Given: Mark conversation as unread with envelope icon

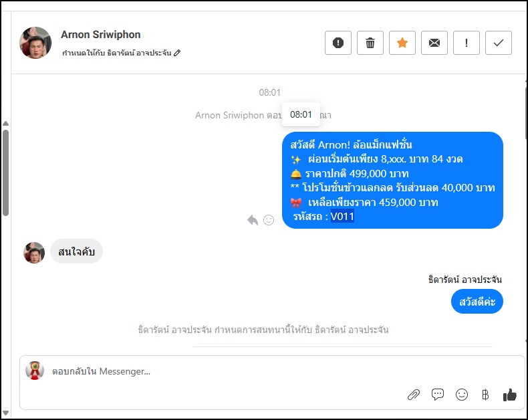Looking at the screenshot, I should [434, 43].
